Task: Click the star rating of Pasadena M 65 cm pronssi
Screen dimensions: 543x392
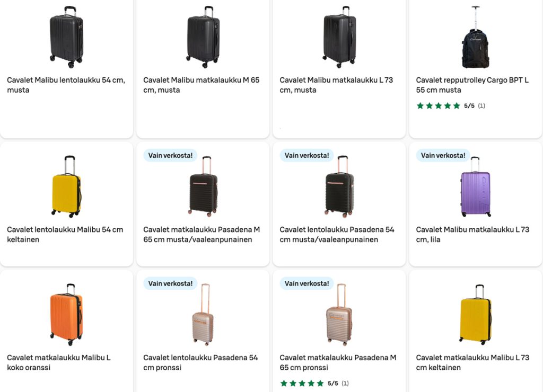Action: [x=302, y=384]
